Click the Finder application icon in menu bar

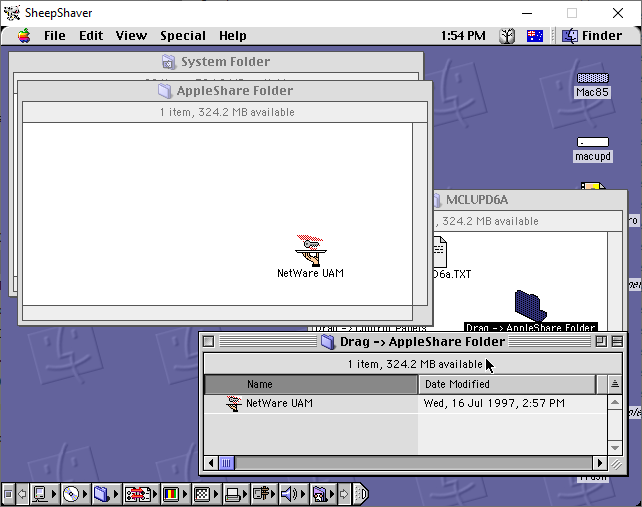(x=570, y=36)
